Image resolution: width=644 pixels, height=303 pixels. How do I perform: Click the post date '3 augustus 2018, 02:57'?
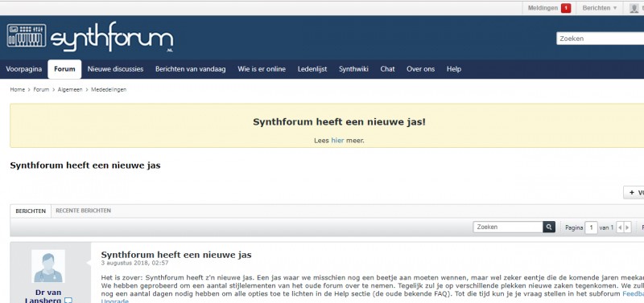click(134, 263)
